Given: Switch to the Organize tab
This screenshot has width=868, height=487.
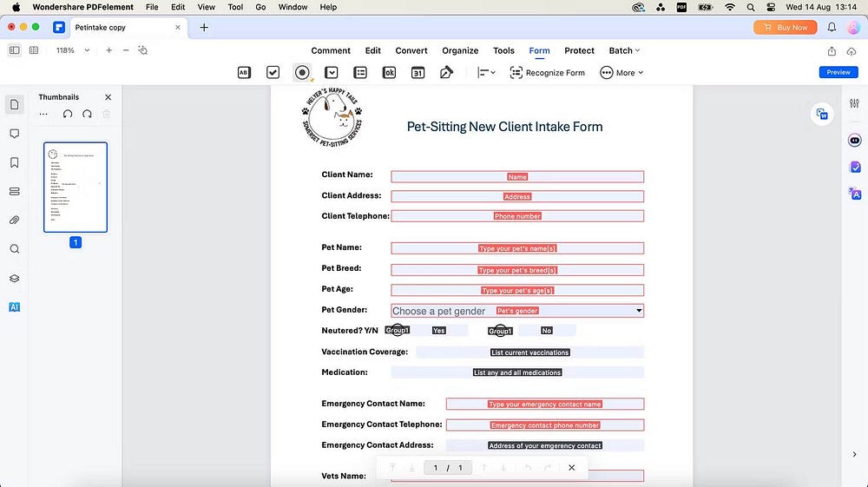Looking at the screenshot, I should 460,50.
